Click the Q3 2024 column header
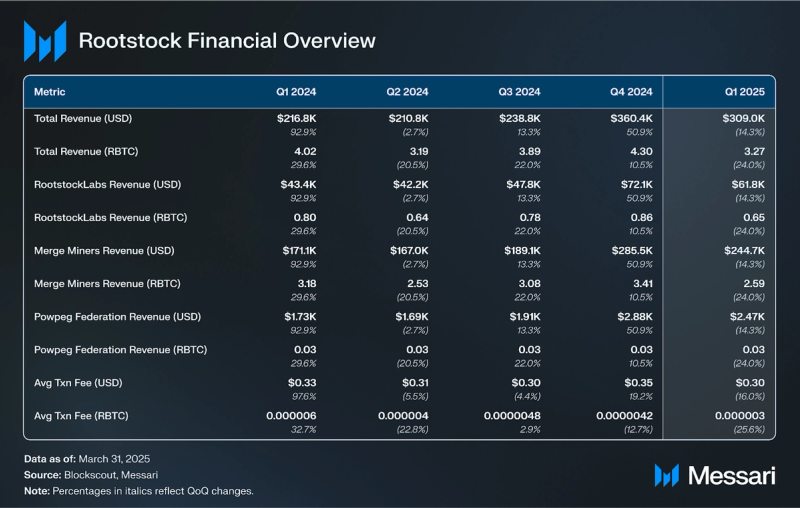The width and height of the screenshot is (800, 508). click(519, 92)
